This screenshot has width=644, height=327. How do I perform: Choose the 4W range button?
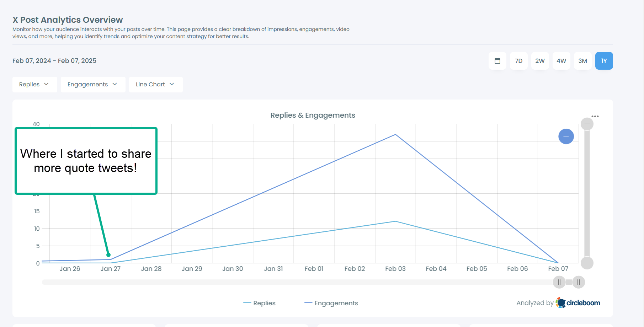point(561,61)
